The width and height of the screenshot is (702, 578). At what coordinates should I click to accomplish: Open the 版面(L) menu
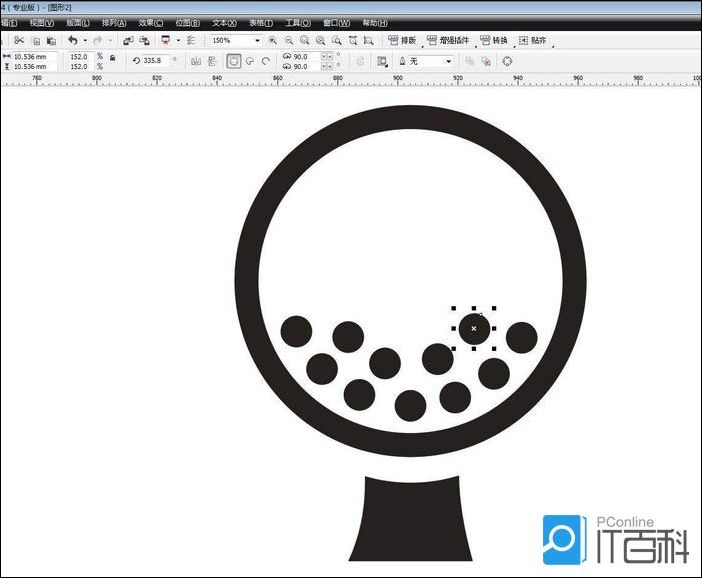point(78,23)
